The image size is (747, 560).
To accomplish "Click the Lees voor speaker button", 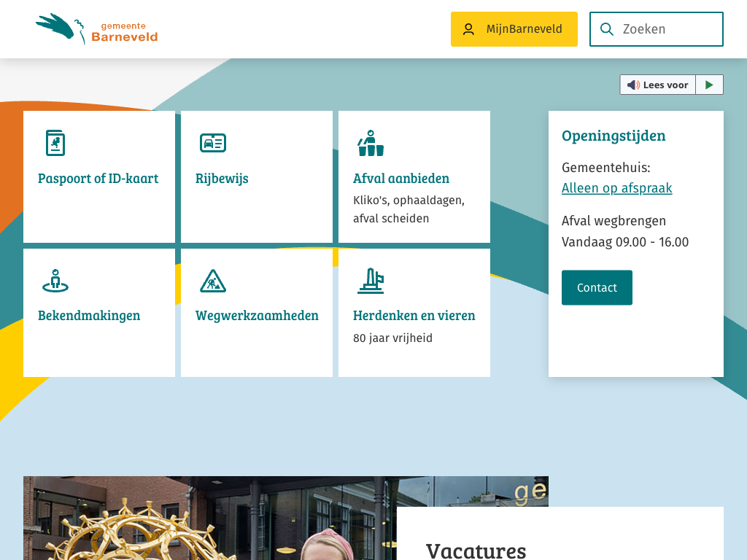I will (x=657, y=85).
